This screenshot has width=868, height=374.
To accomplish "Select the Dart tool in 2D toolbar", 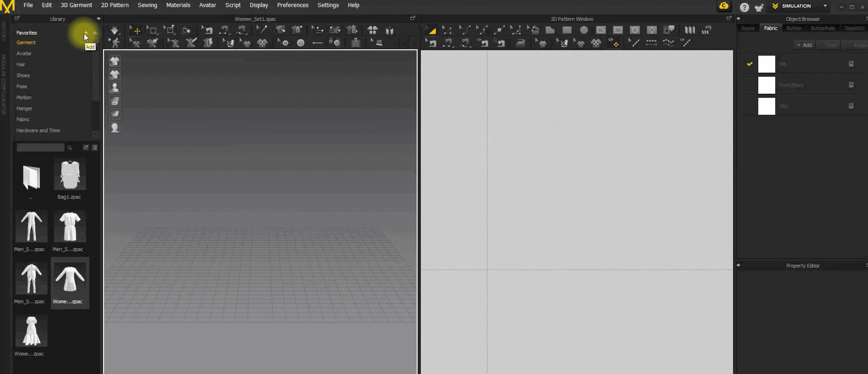I will tap(652, 30).
